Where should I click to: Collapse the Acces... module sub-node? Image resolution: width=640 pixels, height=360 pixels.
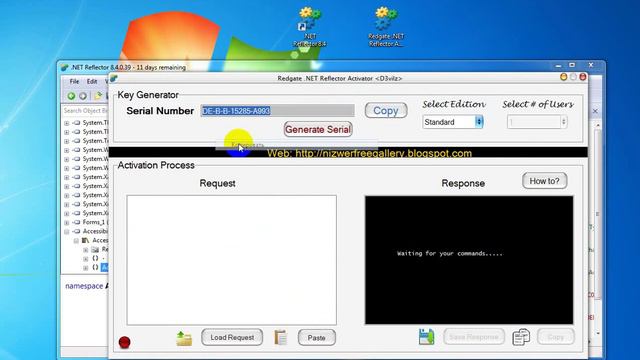pos(76,240)
